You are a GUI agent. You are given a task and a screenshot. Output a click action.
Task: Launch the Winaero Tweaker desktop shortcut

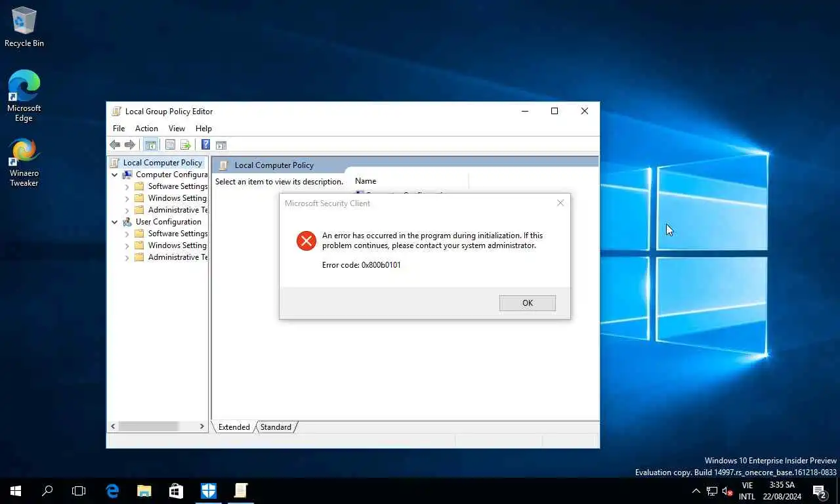[24, 162]
